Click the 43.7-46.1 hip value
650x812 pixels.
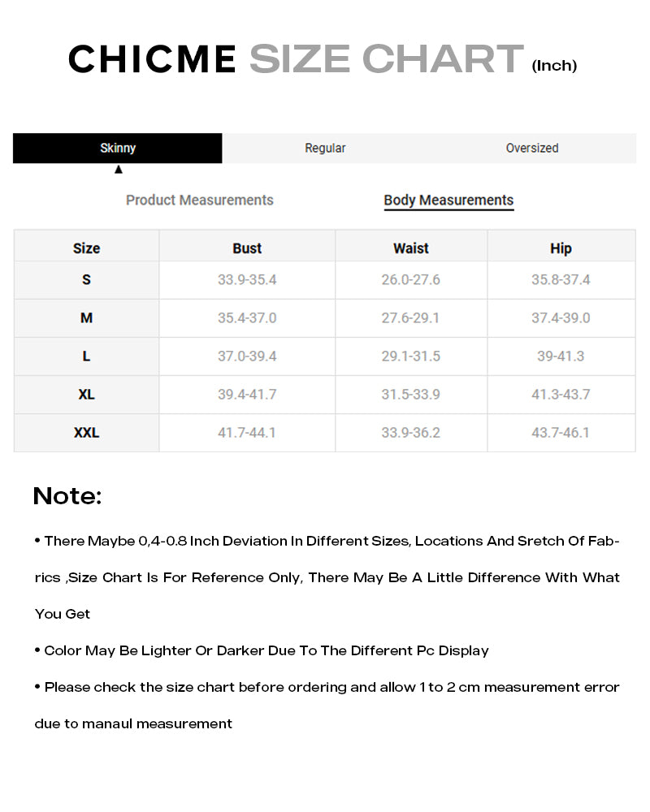coord(561,433)
